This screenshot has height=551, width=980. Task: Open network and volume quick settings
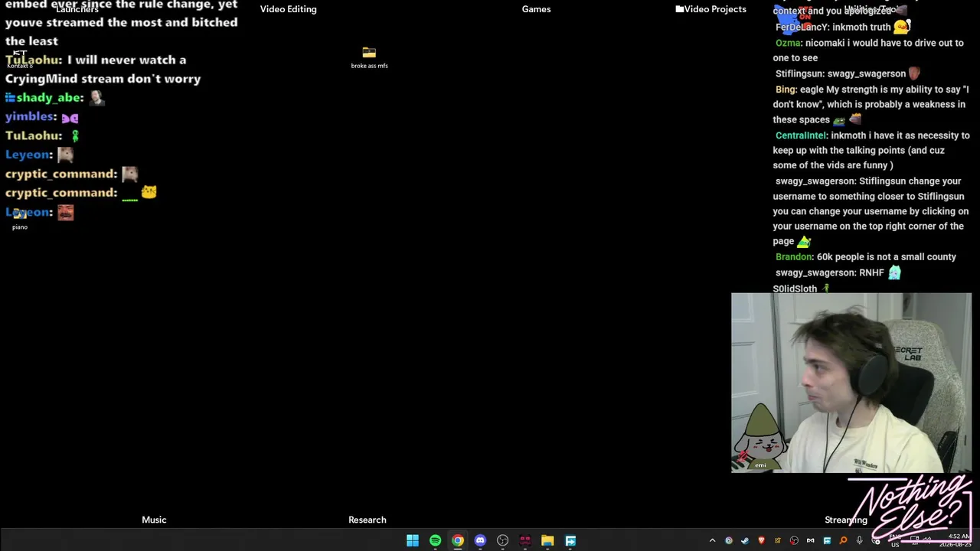tap(920, 539)
